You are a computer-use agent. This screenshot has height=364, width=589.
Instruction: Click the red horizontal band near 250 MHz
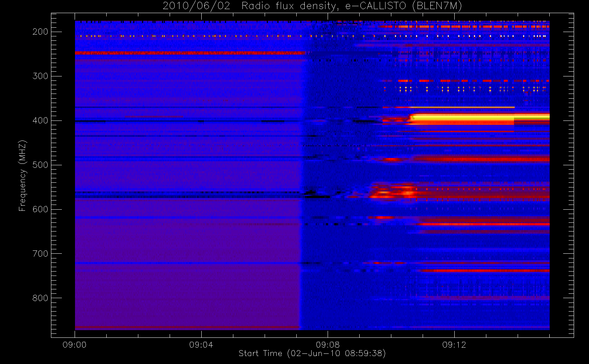pos(190,53)
